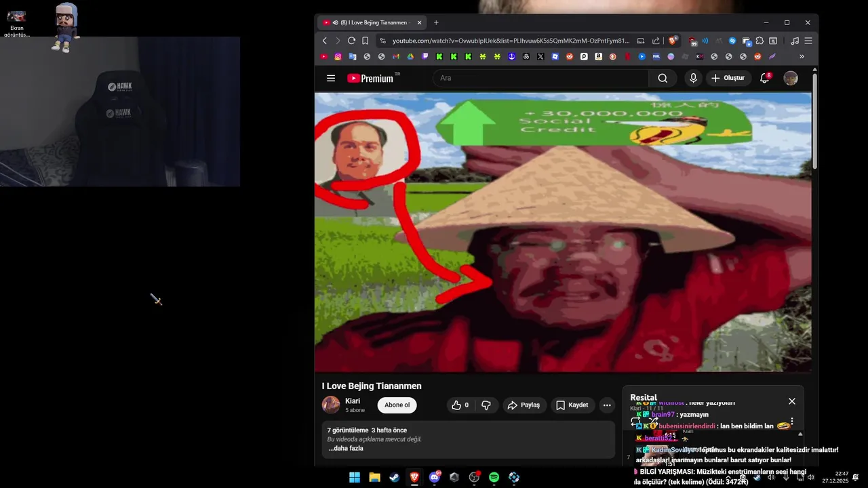Subscribe with Abone ol button
The image size is (868, 488).
pos(397,405)
